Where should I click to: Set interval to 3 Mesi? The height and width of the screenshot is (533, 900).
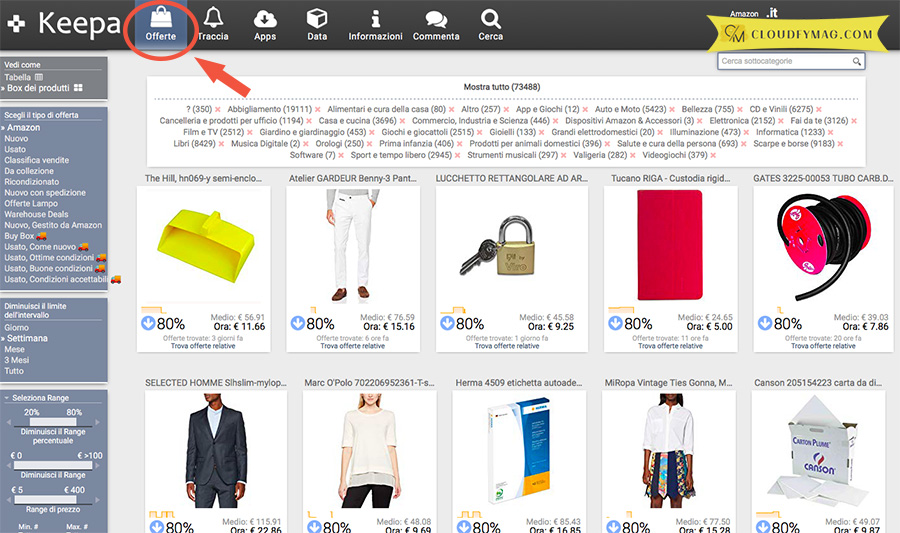click(16, 360)
